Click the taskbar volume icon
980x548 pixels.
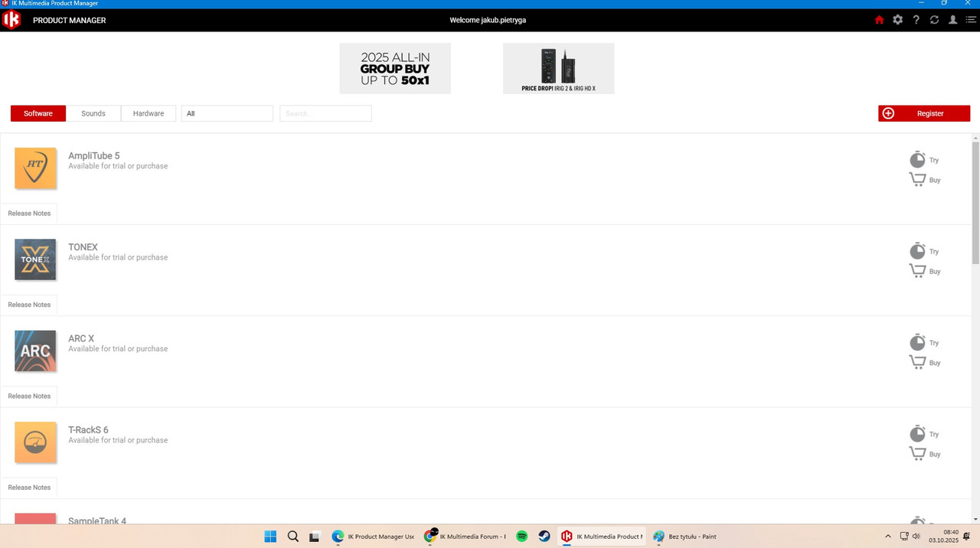click(916, 537)
